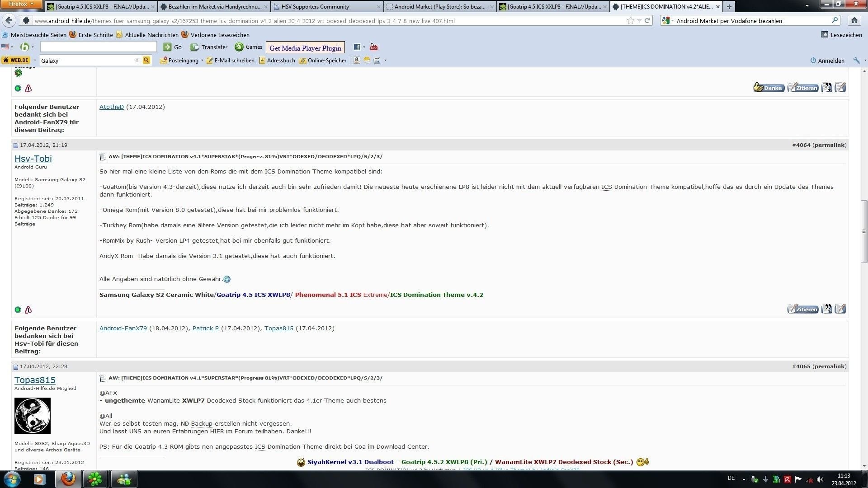Click report-post warning icon in Hsv-Tobi's post
This screenshot has width=868, height=488.
point(28,310)
